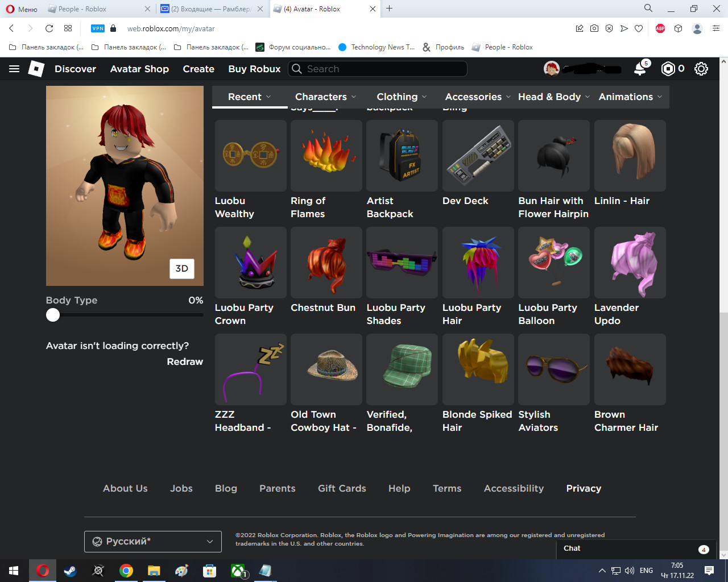This screenshot has width=728, height=582.
Task: Launch Steam from the taskbar
Action: pyautogui.click(x=71, y=571)
